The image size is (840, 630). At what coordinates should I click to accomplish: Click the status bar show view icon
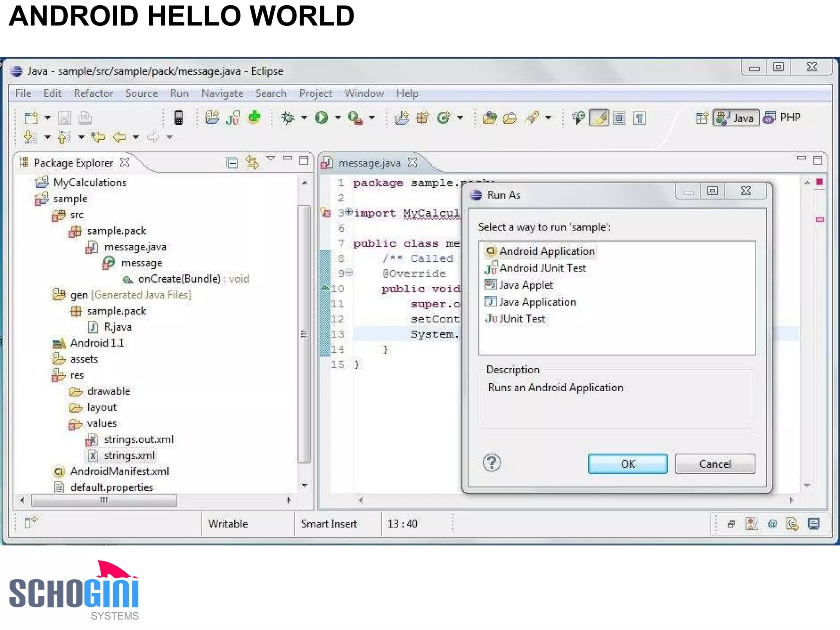pyautogui.click(x=30, y=522)
